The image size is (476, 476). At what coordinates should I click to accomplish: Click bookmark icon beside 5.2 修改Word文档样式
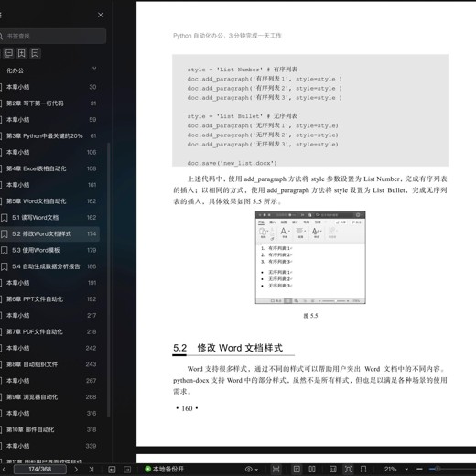(5, 234)
